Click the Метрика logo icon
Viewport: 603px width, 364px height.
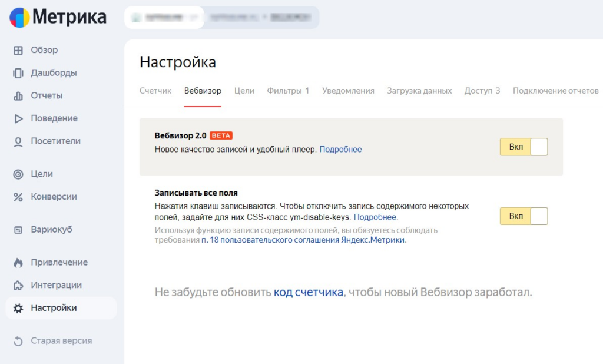click(19, 17)
